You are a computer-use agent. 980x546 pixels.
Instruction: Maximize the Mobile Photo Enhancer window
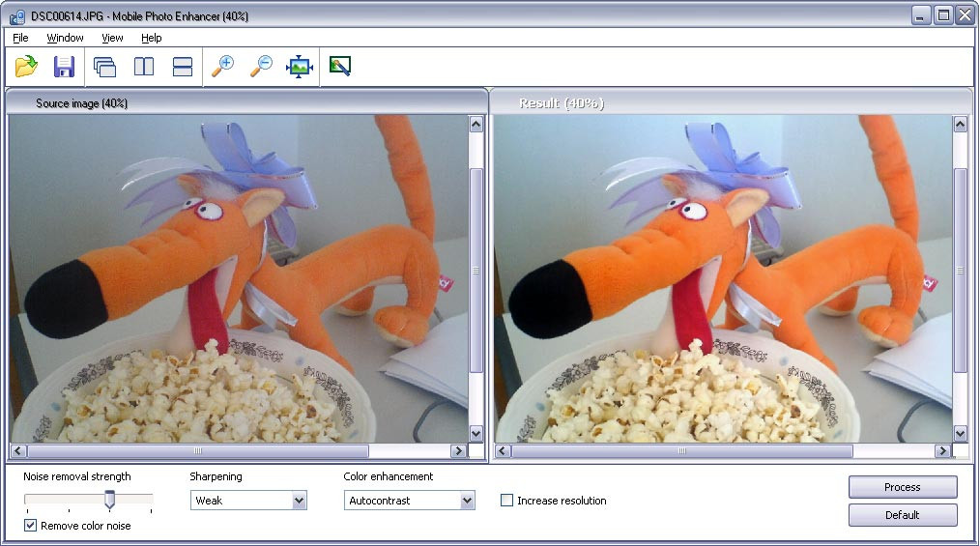[943, 15]
